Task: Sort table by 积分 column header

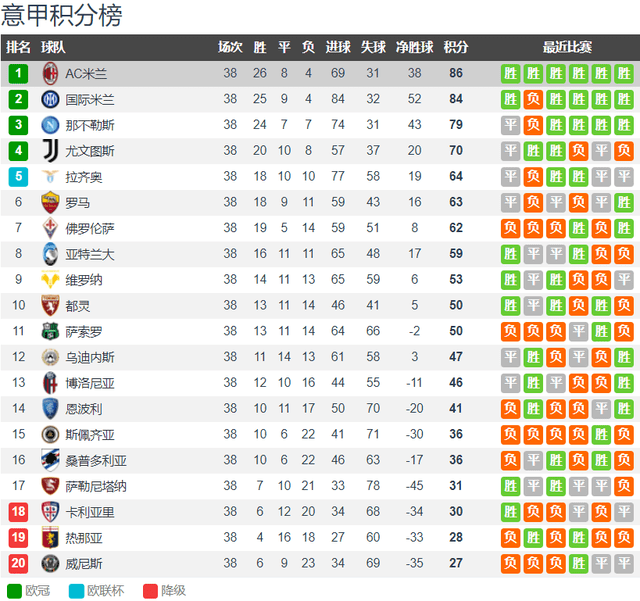Action: pos(456,47)
